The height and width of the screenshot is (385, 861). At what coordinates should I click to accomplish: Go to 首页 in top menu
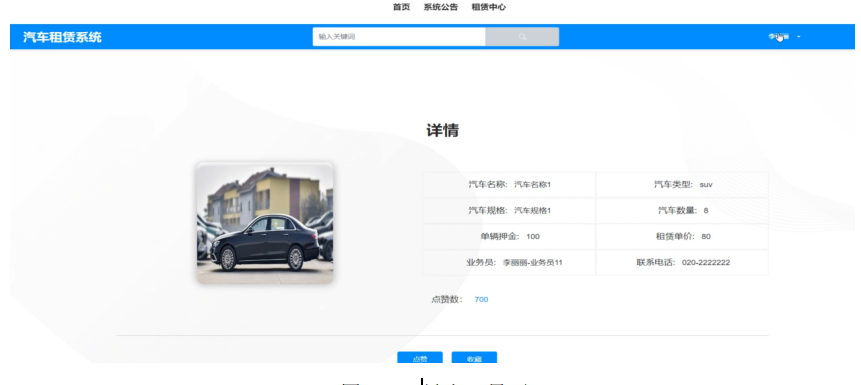[401, 7]
